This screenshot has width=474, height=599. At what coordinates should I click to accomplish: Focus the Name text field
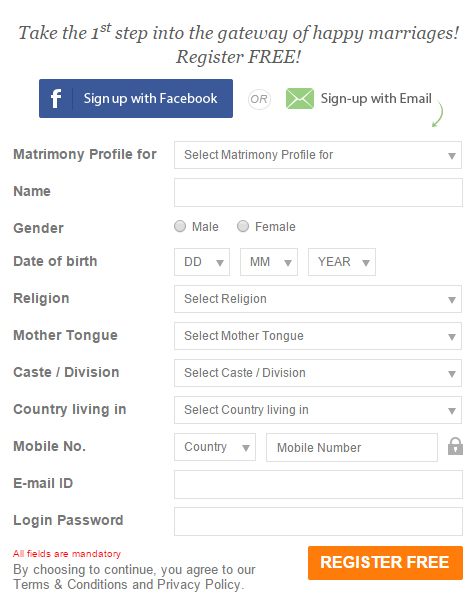tap(318, 193)
